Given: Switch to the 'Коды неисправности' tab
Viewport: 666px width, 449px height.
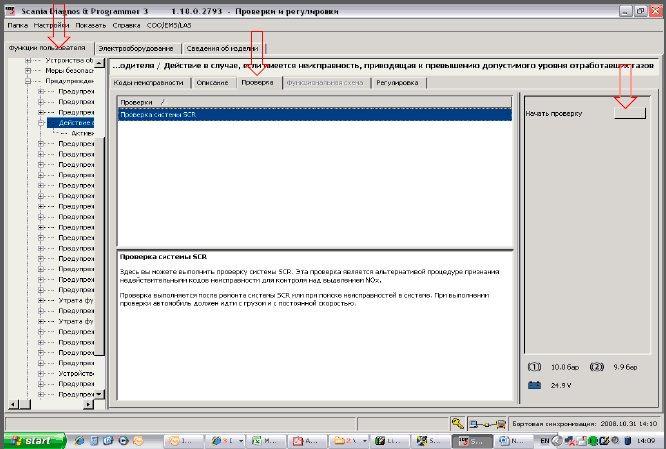Looking at the screenshot, I should pos(149,83).
